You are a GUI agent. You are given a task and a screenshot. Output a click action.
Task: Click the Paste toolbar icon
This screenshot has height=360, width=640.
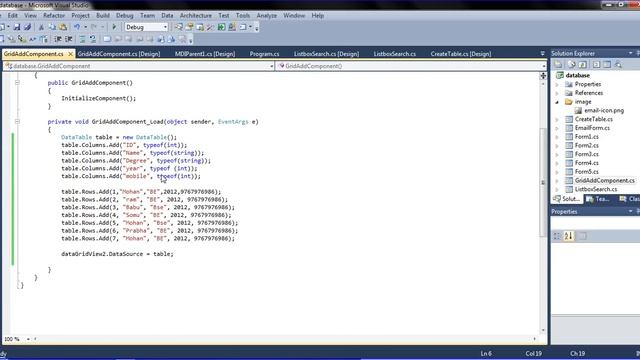point(63,27)
